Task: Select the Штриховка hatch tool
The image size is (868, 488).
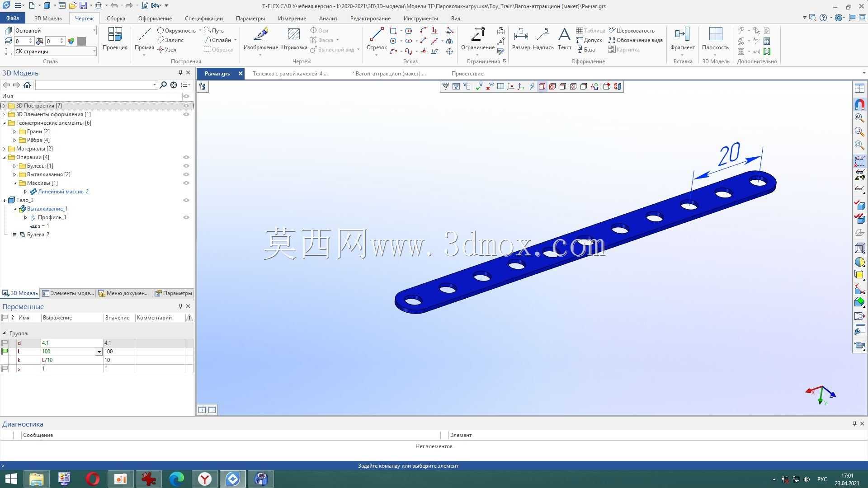Action: coord(293,39)
